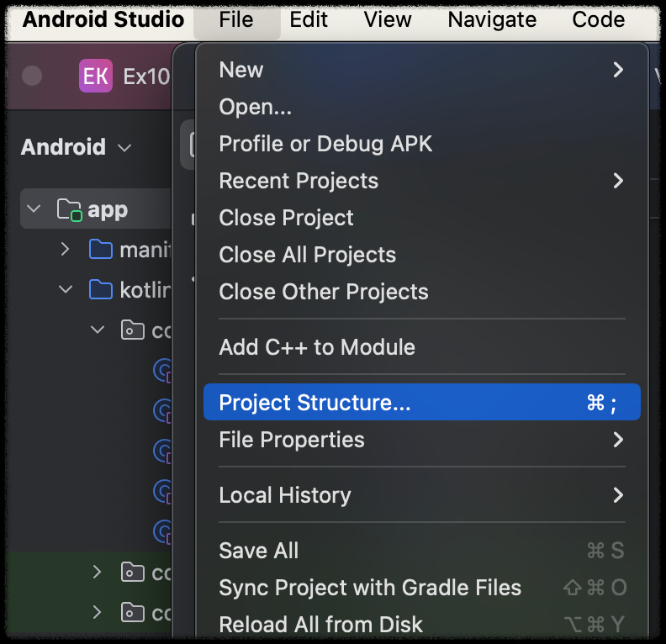Screen dimensions: 666x644
Task: Select Reload All from Disk
Action: pyautogui.click(x=422, y=624)
